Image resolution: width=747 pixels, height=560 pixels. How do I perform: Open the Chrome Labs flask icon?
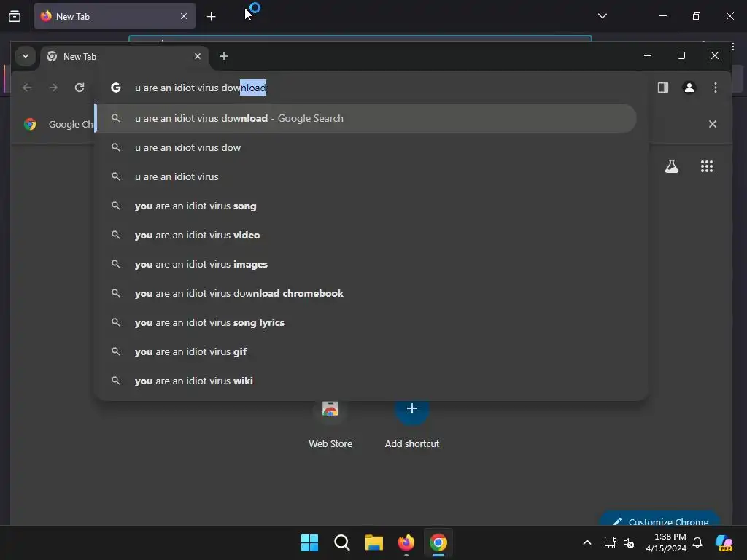coord(672,166)
